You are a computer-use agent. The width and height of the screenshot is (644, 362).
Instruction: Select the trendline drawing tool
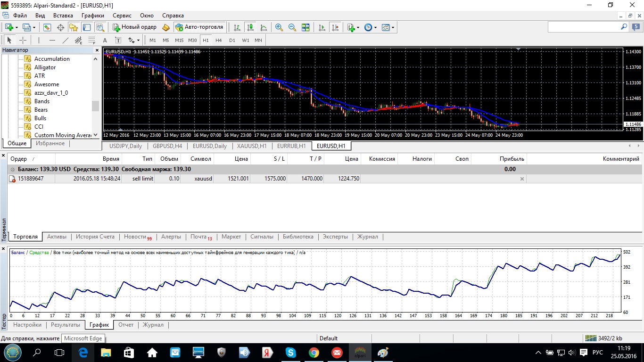[66, 40]
